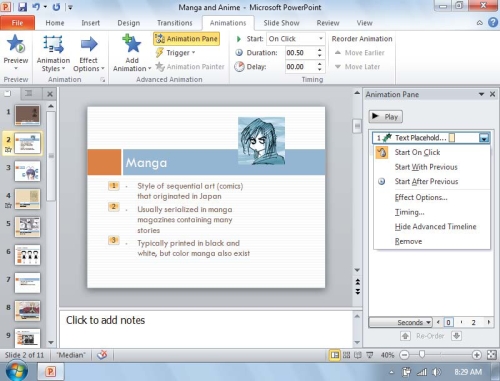Switch to the Transitions tab
Screen dimensions: 500x381
(x=175, y=23)
